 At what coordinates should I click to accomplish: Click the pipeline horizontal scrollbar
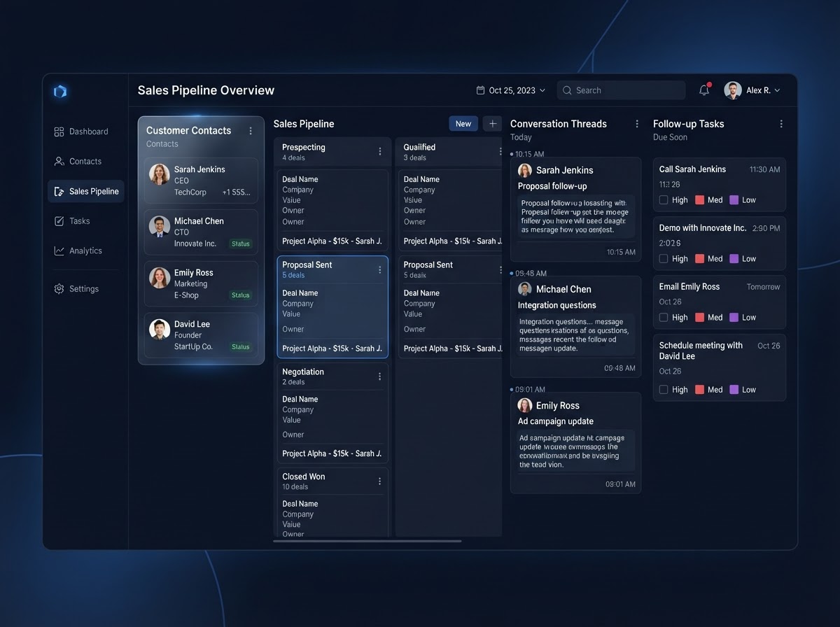pos(367,541)
